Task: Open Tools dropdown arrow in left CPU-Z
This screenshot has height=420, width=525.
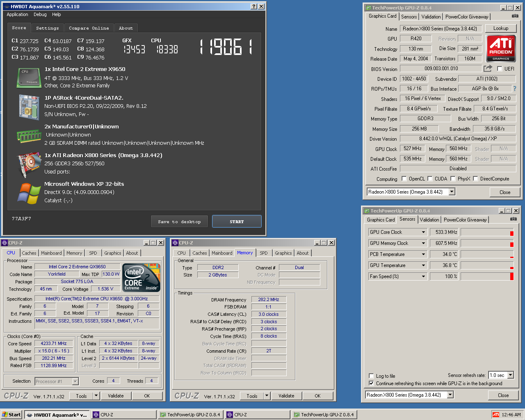Action: (96, 396)
